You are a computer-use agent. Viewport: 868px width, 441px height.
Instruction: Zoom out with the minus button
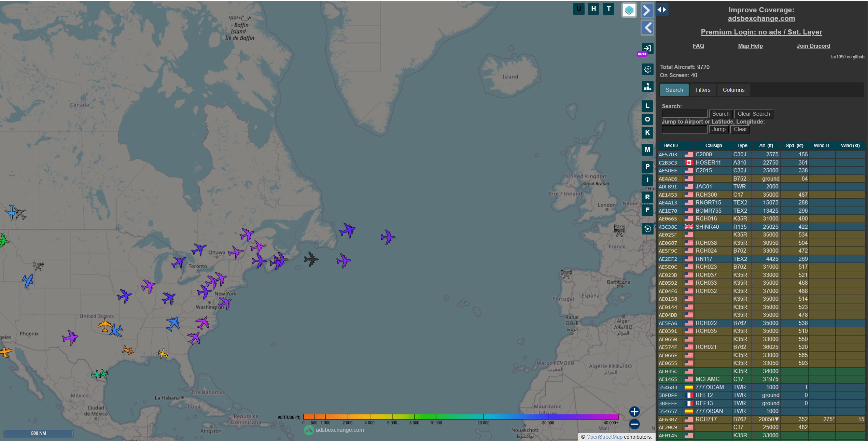coord(634,424)
